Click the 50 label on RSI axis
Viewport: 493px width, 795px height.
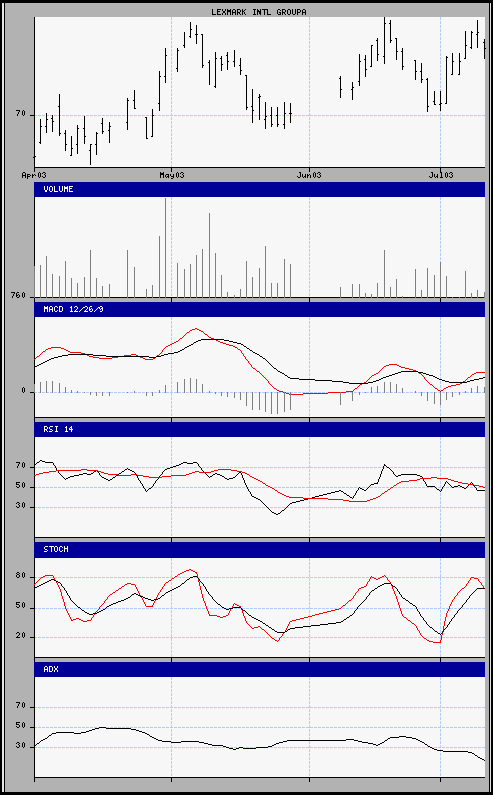pyautogui.click(x=21, y=487)
